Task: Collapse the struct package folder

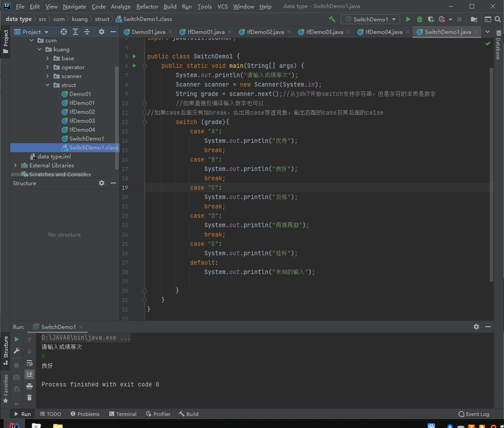Action: point(47,85)
